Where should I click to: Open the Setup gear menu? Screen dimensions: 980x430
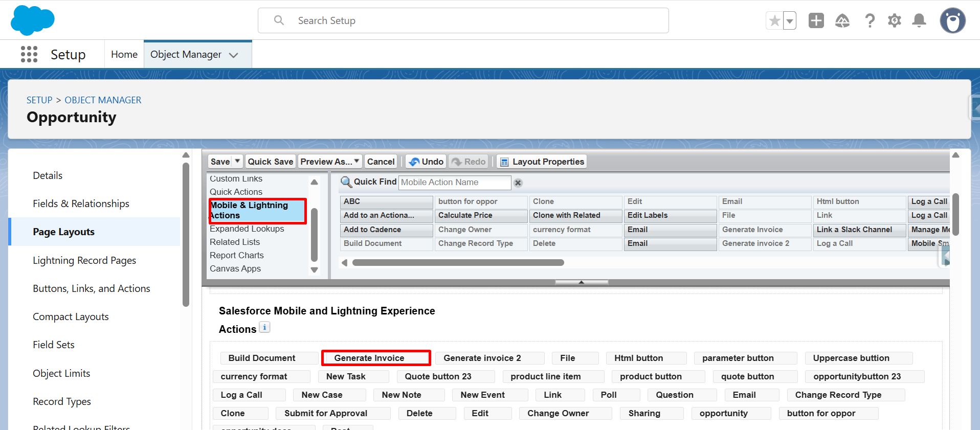(x=894, y=20)
